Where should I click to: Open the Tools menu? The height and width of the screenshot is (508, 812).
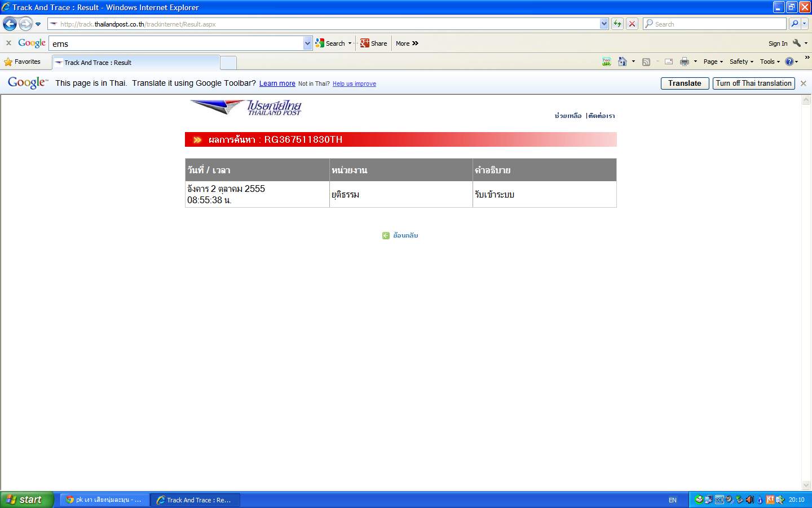point(770,62)
